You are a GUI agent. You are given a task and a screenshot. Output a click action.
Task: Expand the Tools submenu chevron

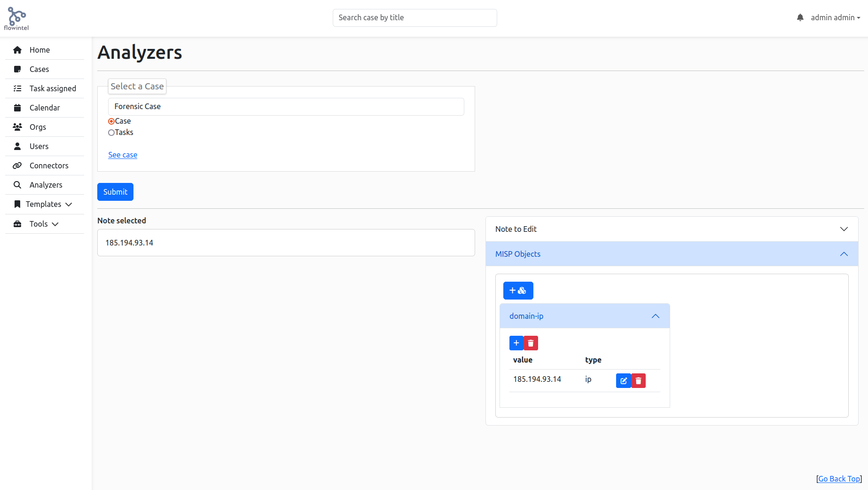(55, 224)
